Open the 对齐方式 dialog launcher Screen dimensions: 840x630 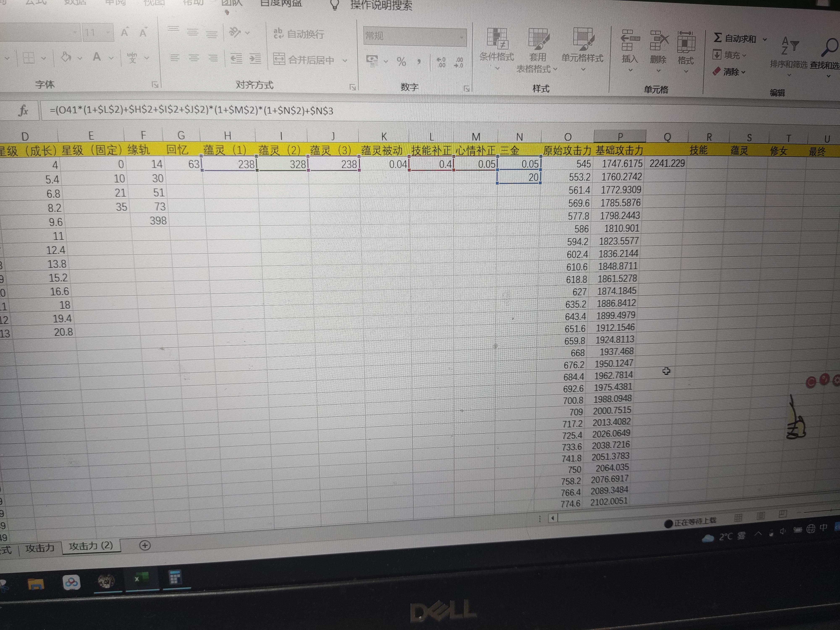(352, 87)
